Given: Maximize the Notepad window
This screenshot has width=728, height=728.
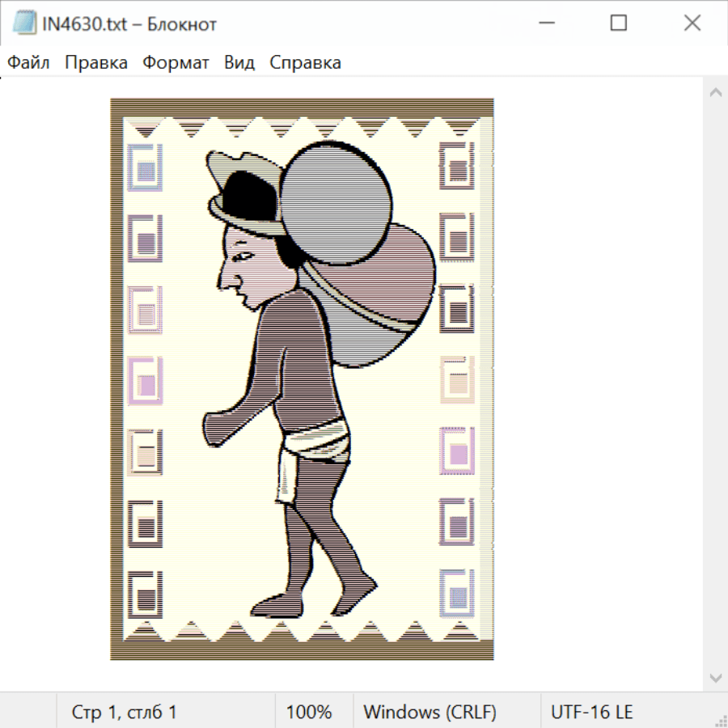Looking at the screenshot, I should click(x=619, y=23).
